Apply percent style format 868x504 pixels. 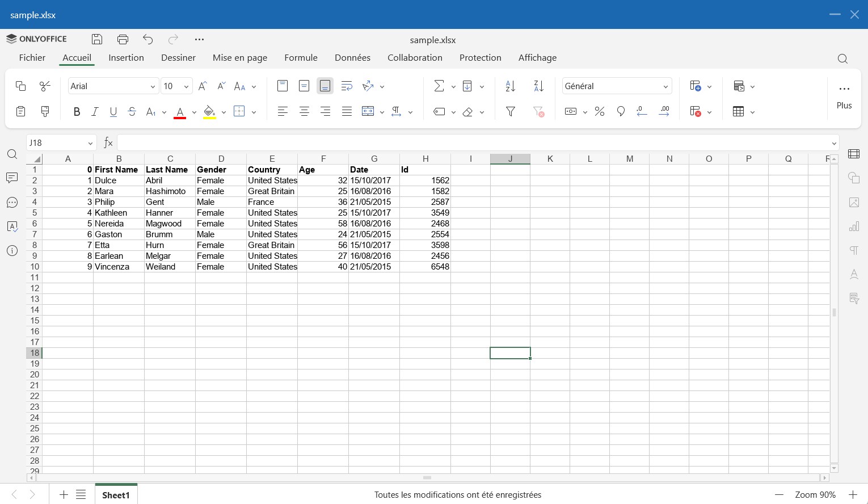point(600,112)
